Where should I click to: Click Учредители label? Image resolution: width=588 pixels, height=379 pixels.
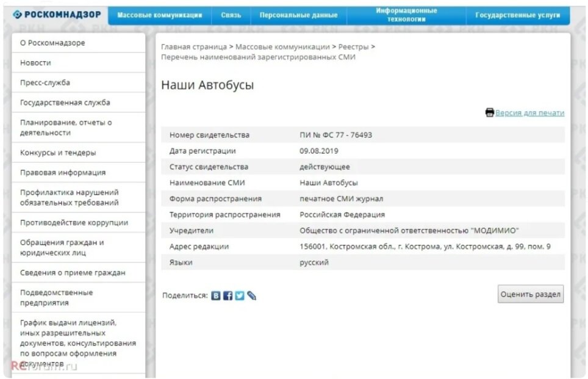tap(192, 231)
